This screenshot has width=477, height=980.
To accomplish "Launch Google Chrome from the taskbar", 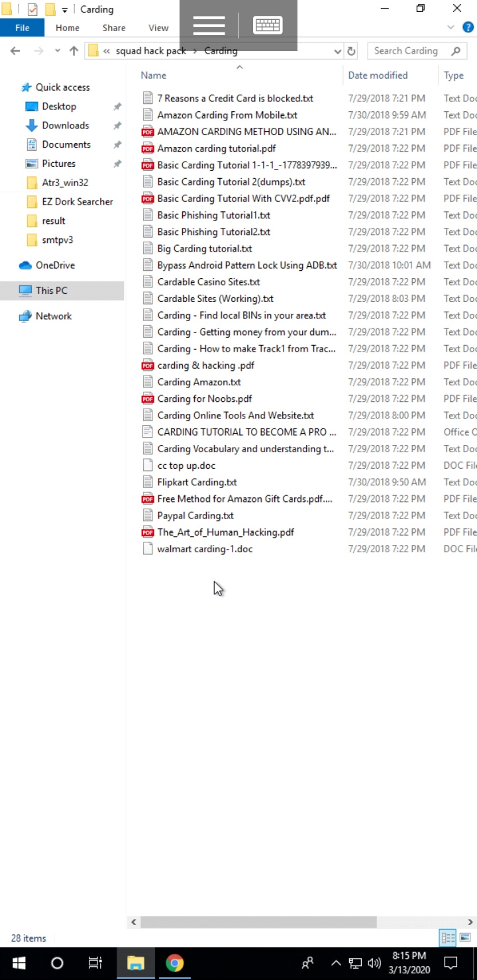I will [x=175, y=963].
